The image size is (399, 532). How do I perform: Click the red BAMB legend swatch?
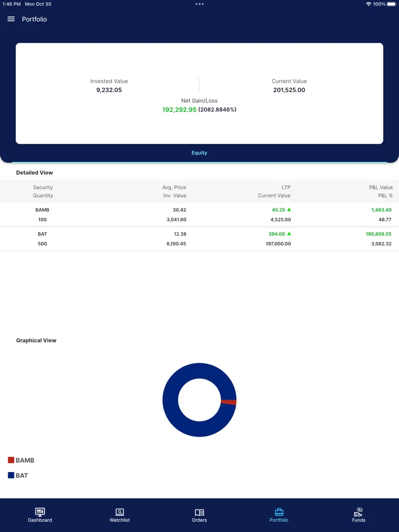(x=11, y=460)
